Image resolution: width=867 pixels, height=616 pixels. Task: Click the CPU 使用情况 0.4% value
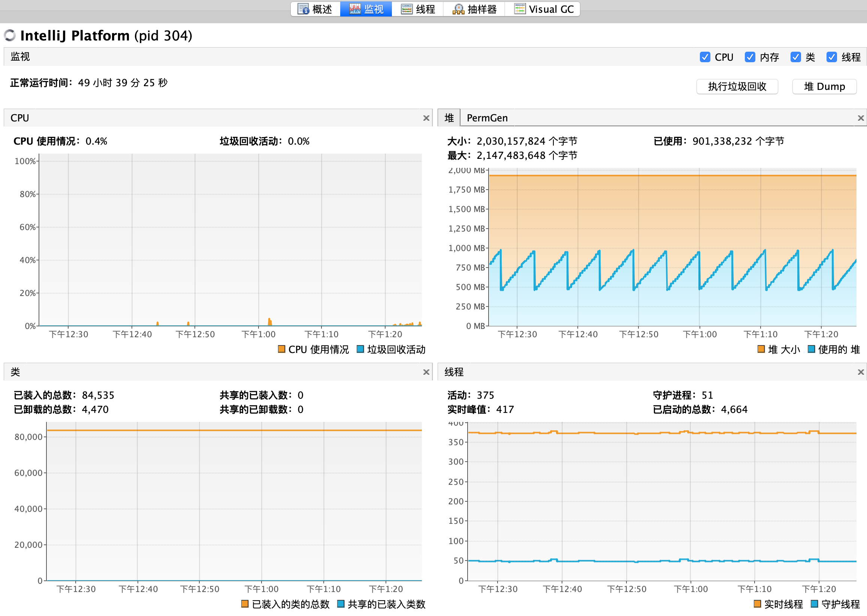click(96, 141)
